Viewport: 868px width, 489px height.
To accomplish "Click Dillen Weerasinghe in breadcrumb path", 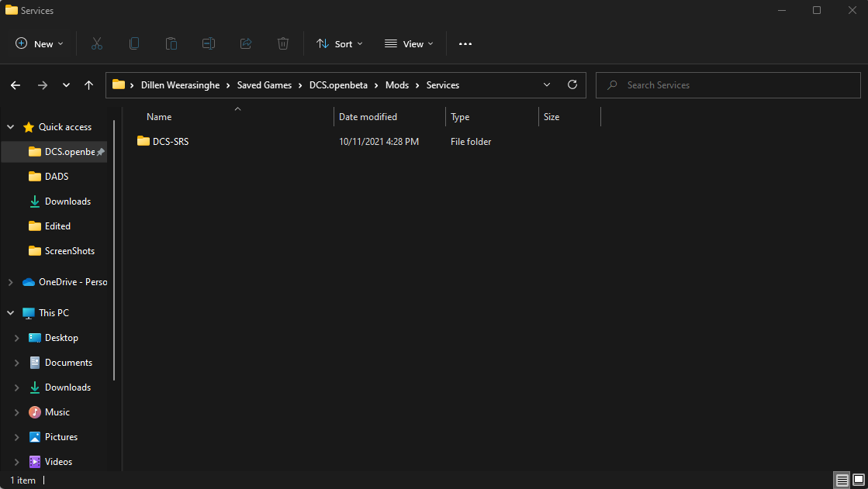I will (180, 85).
